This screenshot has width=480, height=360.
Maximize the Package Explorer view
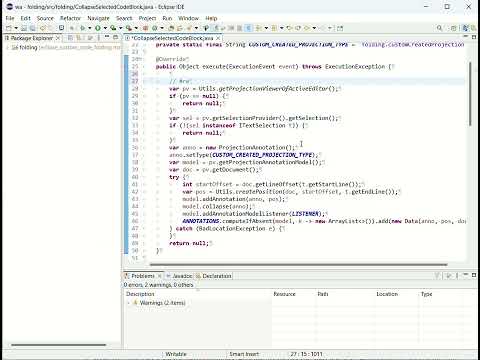coord(115,37)
